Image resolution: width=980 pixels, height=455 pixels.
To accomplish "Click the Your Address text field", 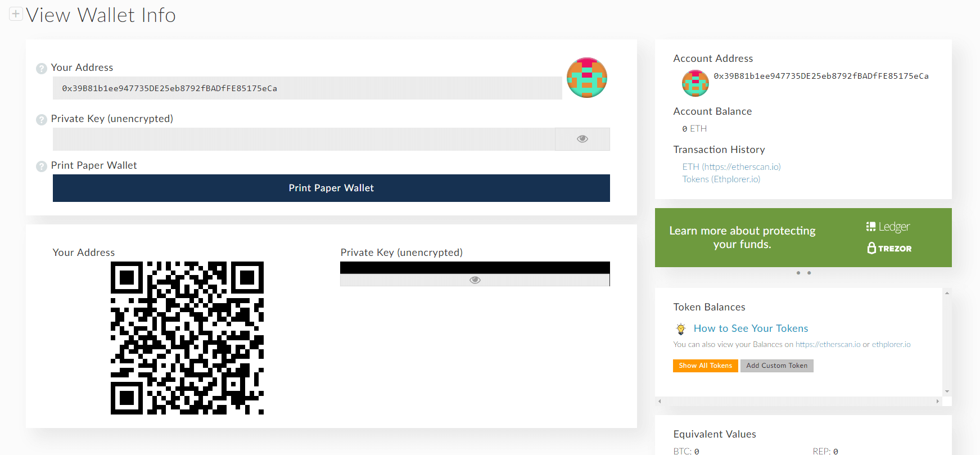I will tap(307, 88).
